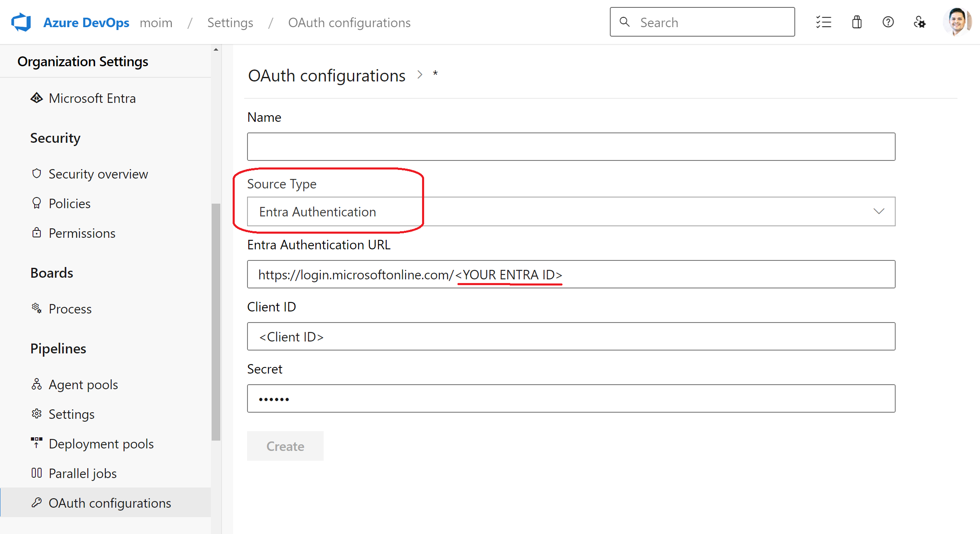This screenshot has width=980, height=534.
Task: Click the Create button
Action: [285, 446]
